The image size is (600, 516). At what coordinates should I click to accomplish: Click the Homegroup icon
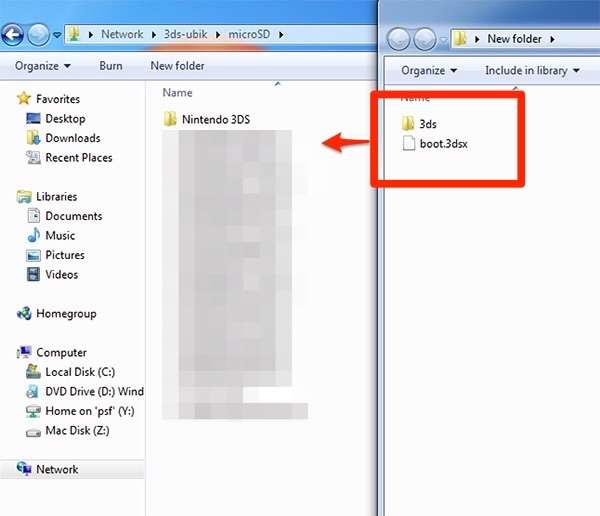click(x=24, y=314)
